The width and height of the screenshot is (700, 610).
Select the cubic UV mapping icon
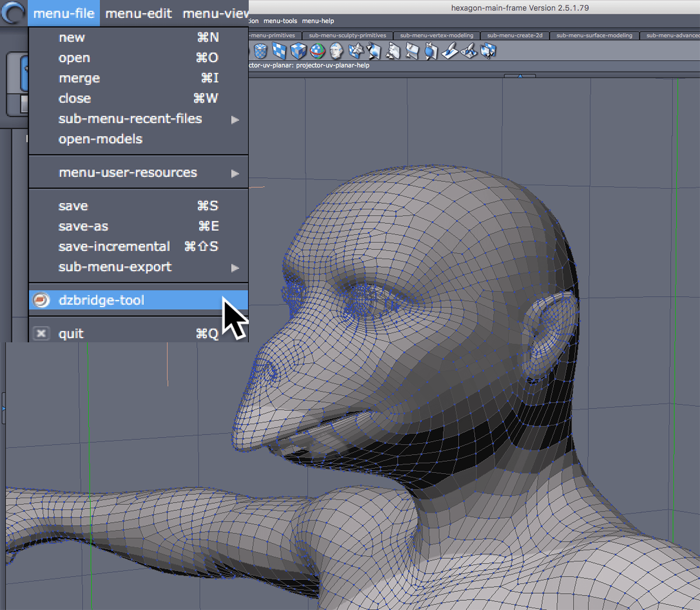click(x=298, y=51)
